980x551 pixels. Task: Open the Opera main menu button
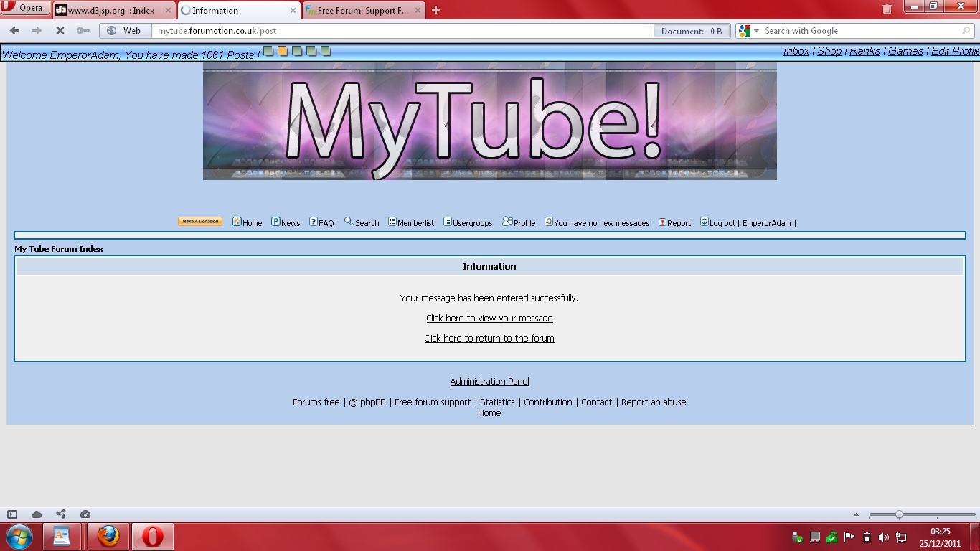click(26, 9)
